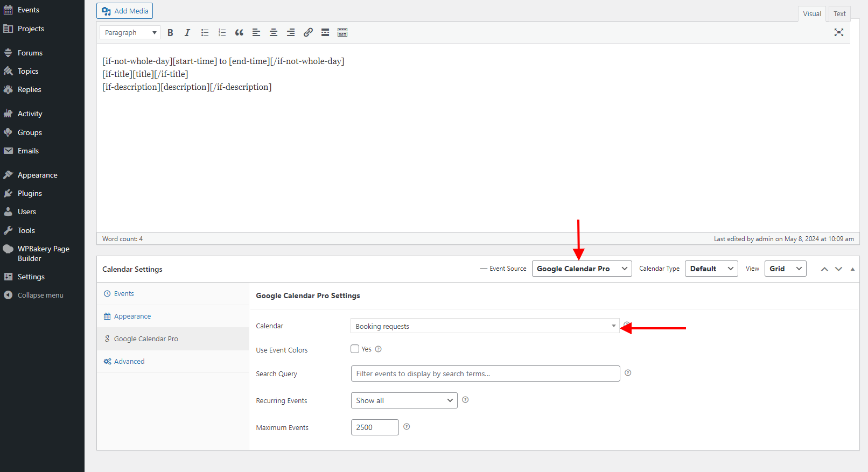Toggle bold formatting in the editor
Image resolution: width=868 pixels, height=472 pixels.
[170, 33]
